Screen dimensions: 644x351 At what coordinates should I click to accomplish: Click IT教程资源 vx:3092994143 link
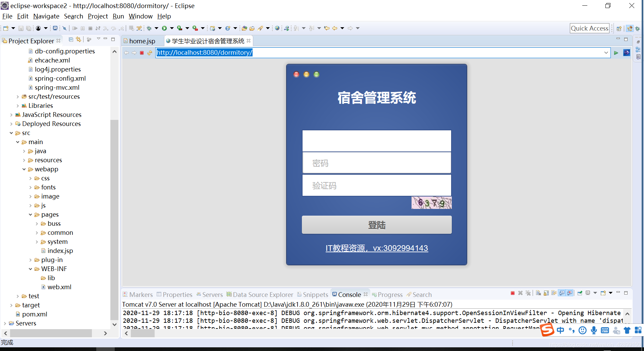pyautogui.click(x=377, y=248)
